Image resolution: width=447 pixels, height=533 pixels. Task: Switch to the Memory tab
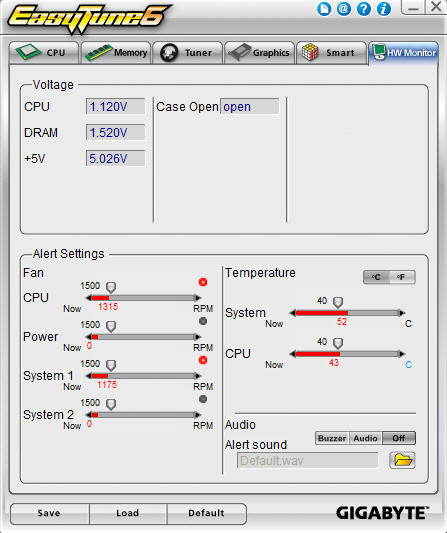tap(116, 53)
